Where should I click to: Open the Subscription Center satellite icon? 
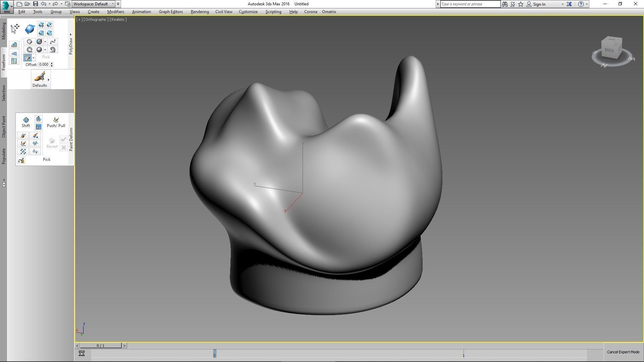pos(513,4)
